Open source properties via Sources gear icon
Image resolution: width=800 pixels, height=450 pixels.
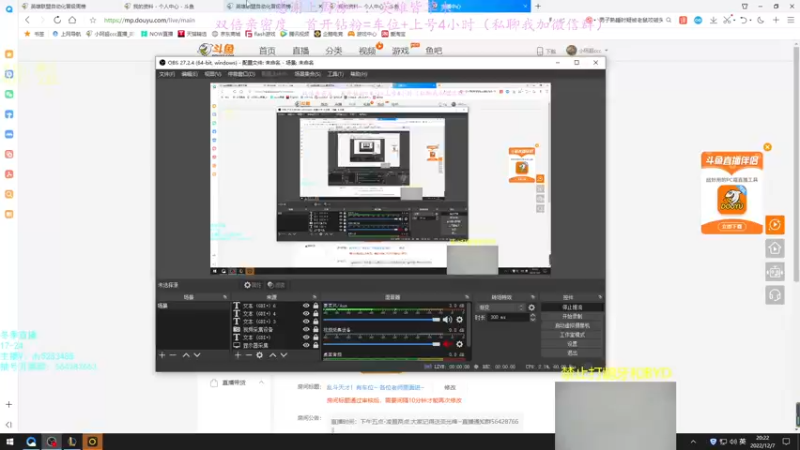(x=260, y=355)
